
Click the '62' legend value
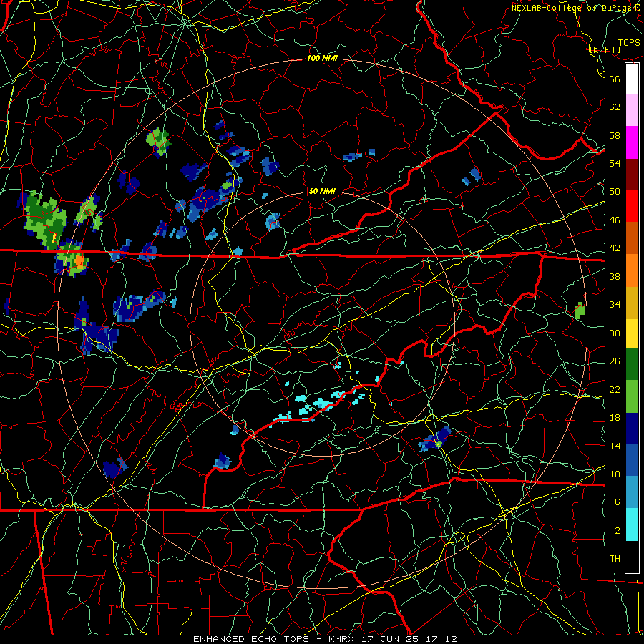click(x=615, y=107)
